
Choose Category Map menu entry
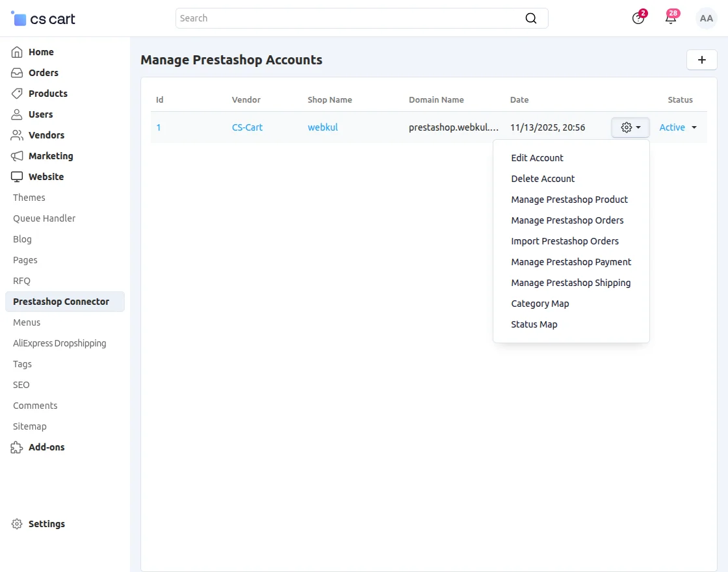(x=540, y=304)
